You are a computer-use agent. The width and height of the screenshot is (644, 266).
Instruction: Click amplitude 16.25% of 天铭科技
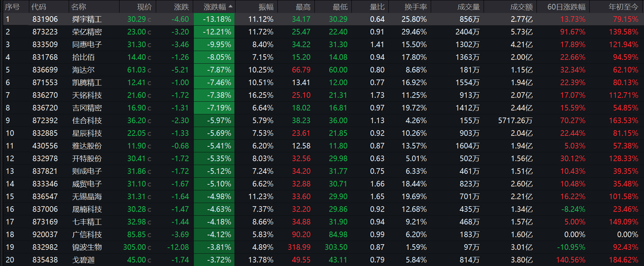coord(261,95)
